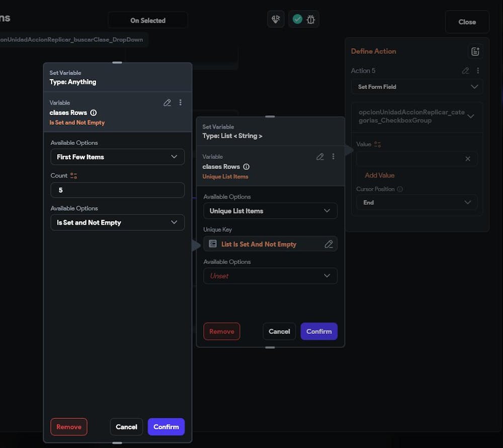Clear the Value field with X icon

pos(468,159)
